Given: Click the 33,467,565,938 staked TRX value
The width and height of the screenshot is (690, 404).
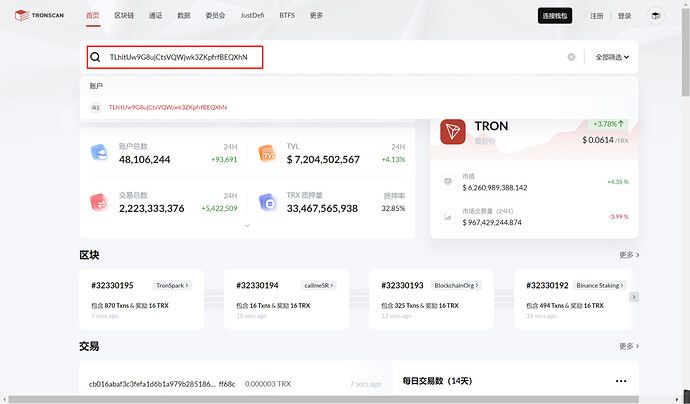Looking at the screenshot, I should pos(322,208).
